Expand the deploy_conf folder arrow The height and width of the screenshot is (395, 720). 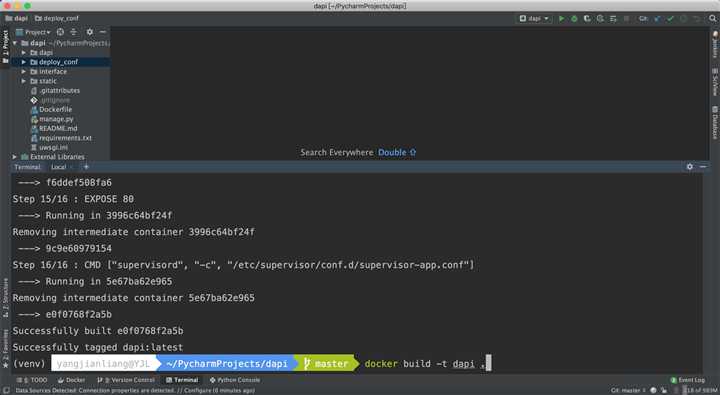point(24,62)
